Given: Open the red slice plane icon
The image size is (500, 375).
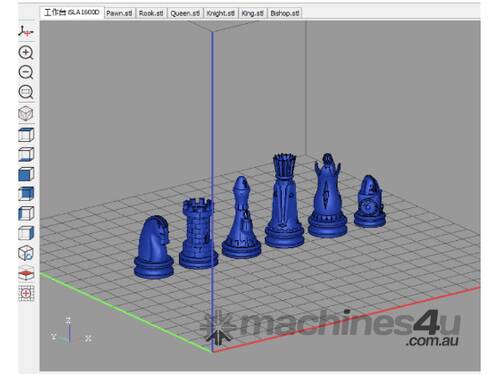Looking at the screenshot, I should click(26, 274).
